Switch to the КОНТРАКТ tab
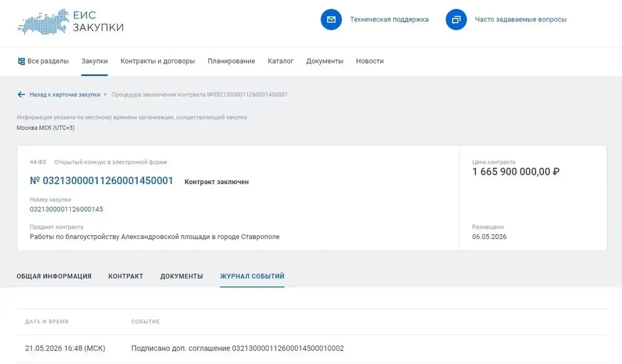The image size is (622, 364). click(x=126, y=276)
